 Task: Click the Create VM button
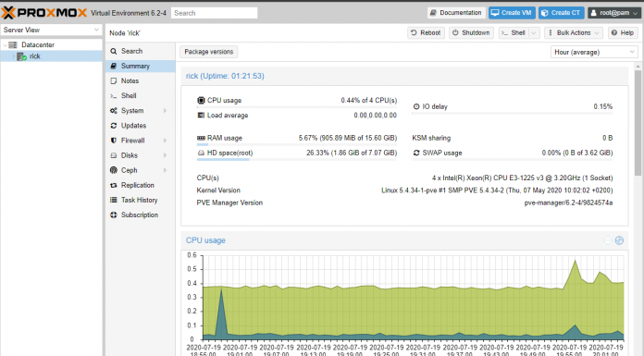512,13
